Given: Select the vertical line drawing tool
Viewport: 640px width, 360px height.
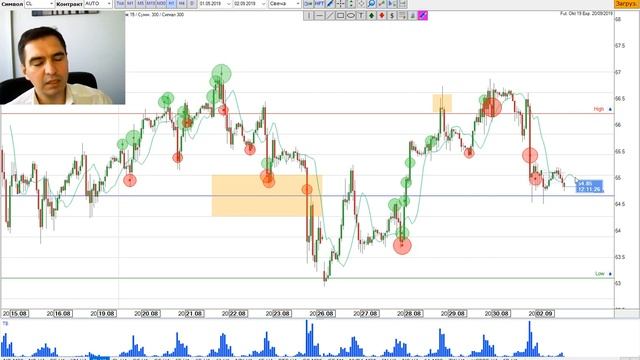Looking at the screenshot, I should point(309,16).
